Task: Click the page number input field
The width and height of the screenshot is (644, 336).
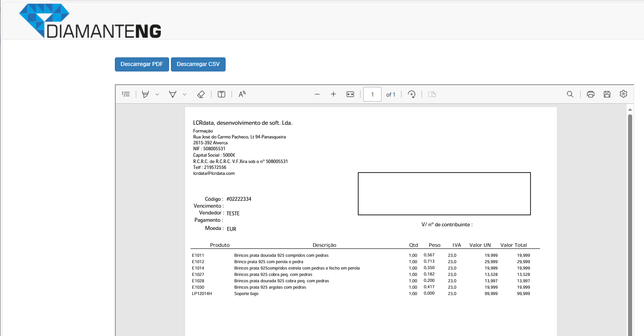Action: [372, 94]
